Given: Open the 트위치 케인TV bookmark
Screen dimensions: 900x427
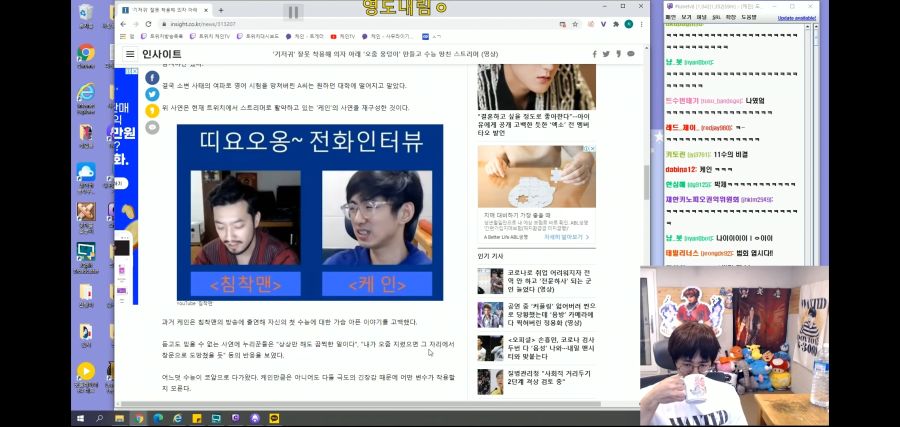Looking at the screenshot, I should 210,36.
